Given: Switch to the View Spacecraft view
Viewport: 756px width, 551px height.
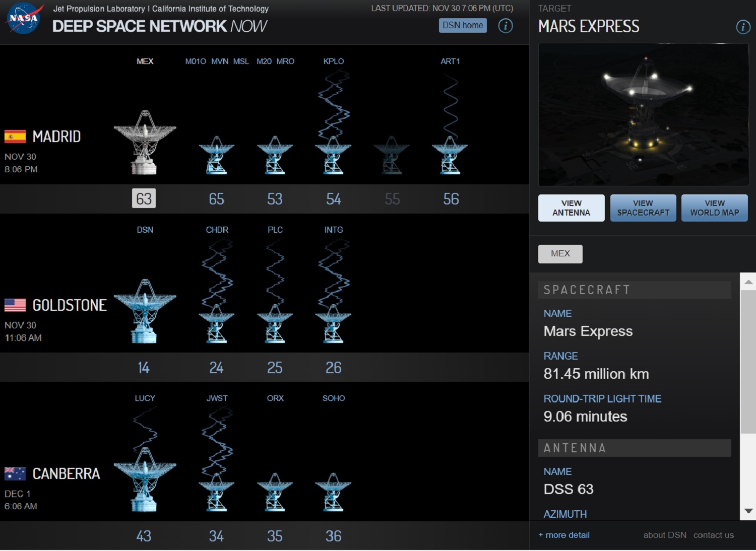Looking at the screenshot, I should click(643, 208).
